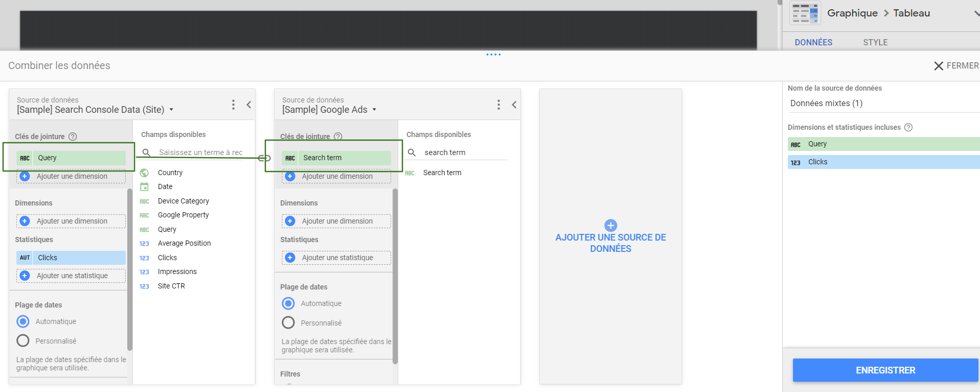This screenshot has height=392, width=980.
Task: Click the panel drag handle dots
Action: click(494, 54)
